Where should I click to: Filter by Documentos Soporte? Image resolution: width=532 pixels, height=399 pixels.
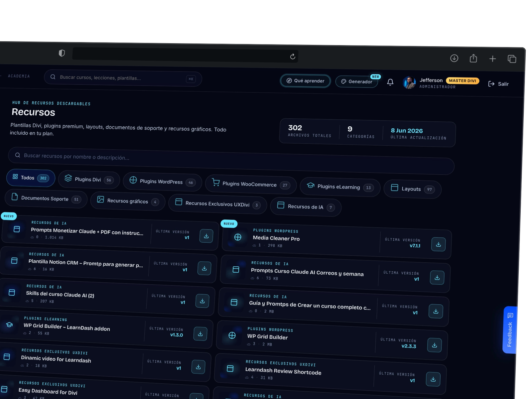46,199
